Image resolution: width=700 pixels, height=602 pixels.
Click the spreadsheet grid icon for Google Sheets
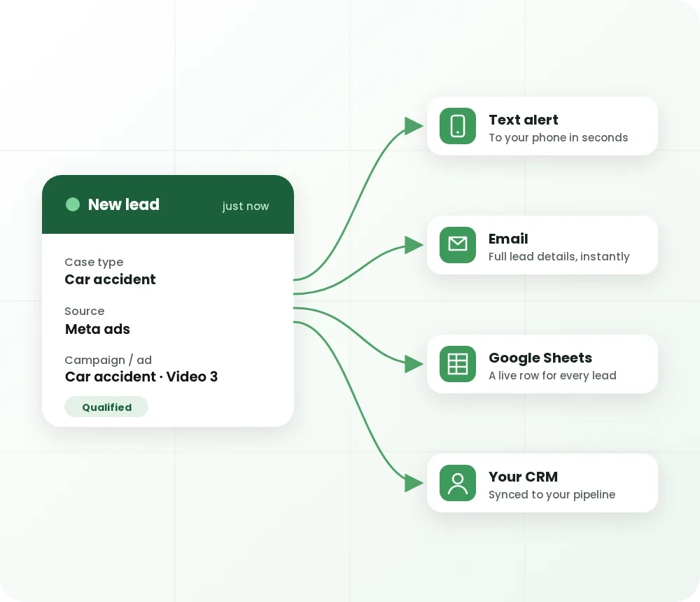tap(458, 364)
